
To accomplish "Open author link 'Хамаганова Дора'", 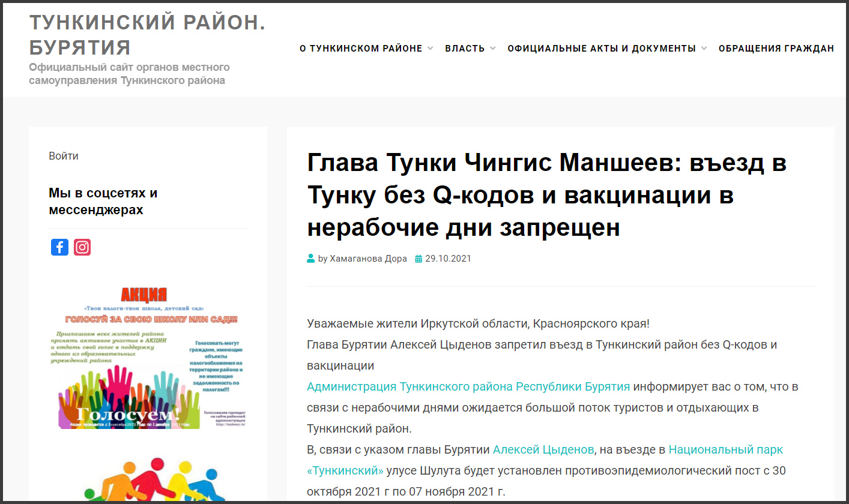I will click(368, 259).
